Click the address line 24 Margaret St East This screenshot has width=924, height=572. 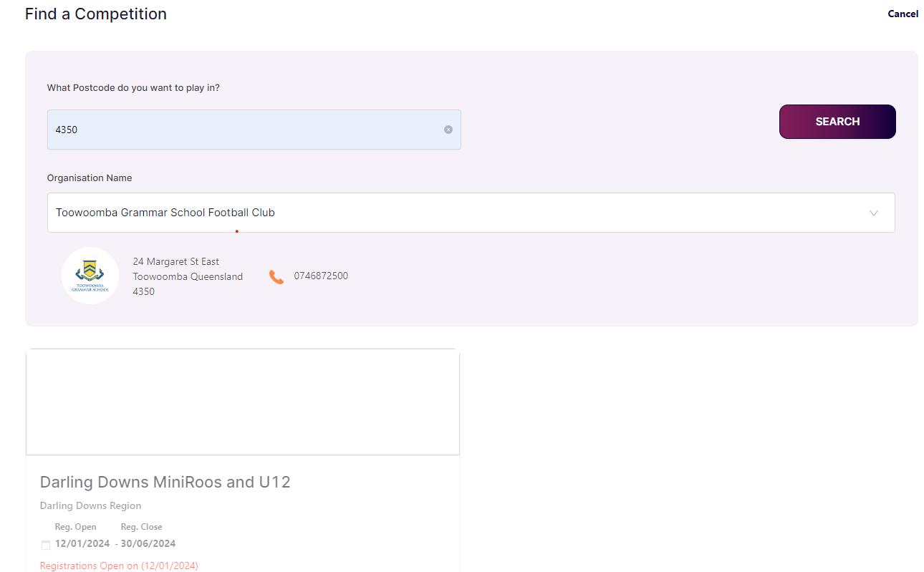point(176,261)
